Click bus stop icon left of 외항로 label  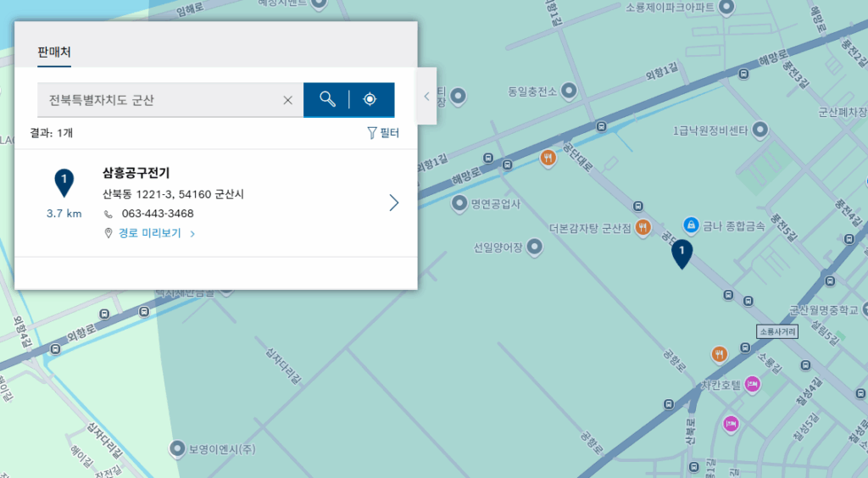55,349
